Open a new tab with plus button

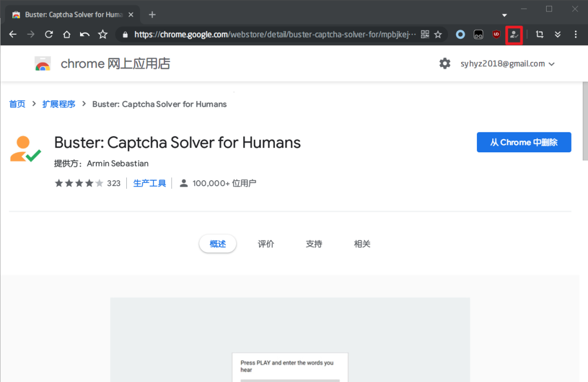coord(152,15)
